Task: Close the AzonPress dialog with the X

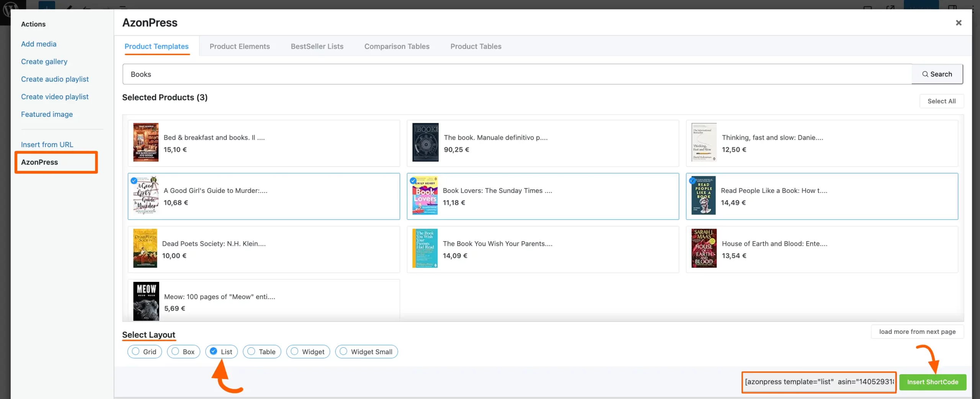Action: [x=959, y=23]
